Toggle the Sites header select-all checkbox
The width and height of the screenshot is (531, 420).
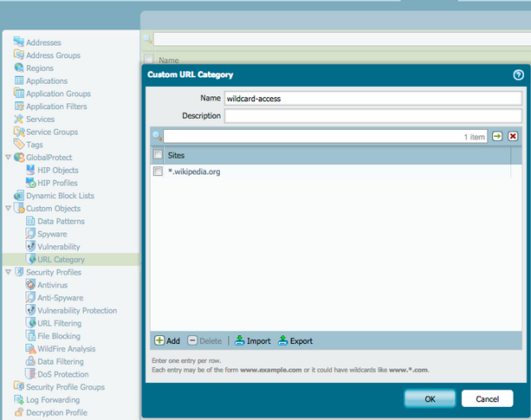[x=158, y=155]
